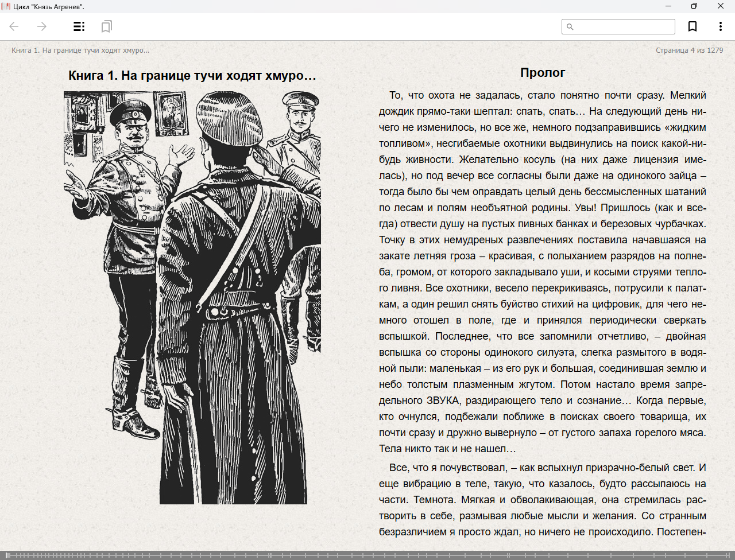Click the officers illustration image
The width and height of the screenshot is (735, 560).
coord(192,297)
